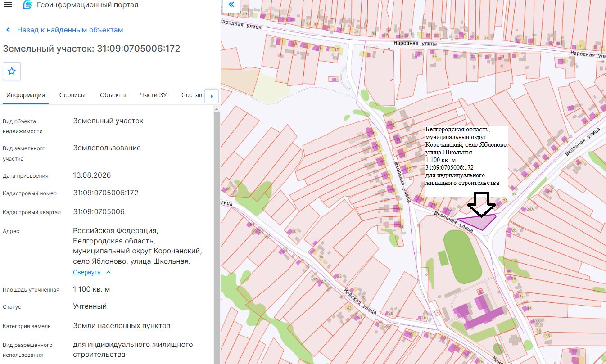Screen dimensions: 606x364
Task: Collapse the side panel with double-chevron
Action: click(x=231, y=4)
